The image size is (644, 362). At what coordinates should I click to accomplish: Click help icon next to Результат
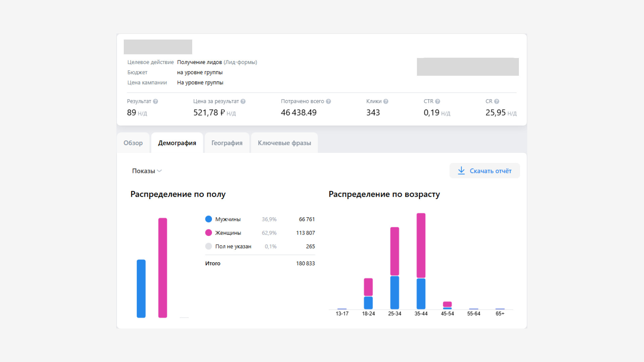pos(155,102)
